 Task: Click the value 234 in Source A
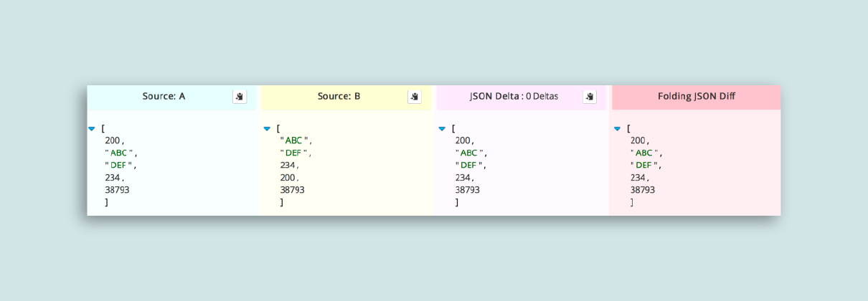pyautogui.click(x=113, y=178)
